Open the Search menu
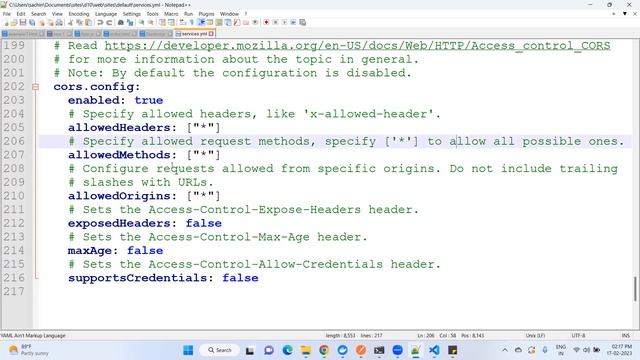 tap(38, 14)
